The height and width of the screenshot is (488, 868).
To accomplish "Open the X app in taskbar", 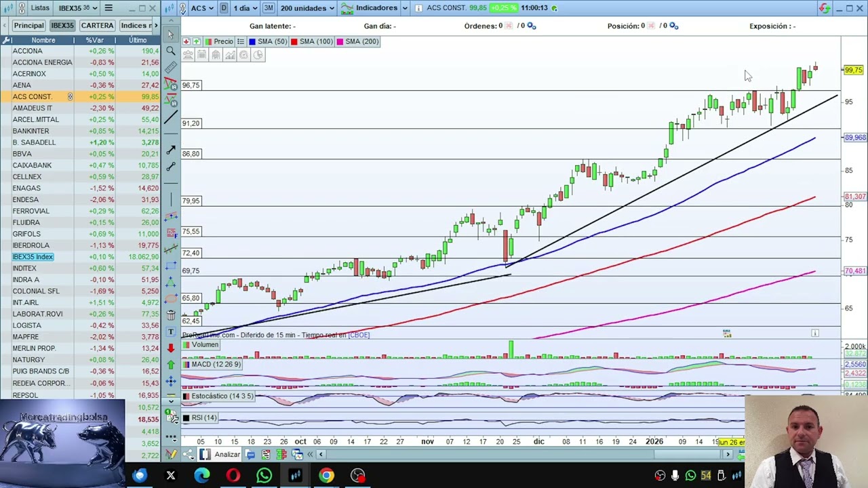I will click(171, 476).
